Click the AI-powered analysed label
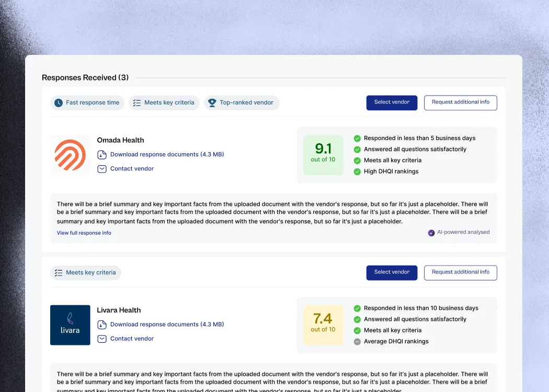The height and width of the screenshot is (392, 549). [463, 232]
